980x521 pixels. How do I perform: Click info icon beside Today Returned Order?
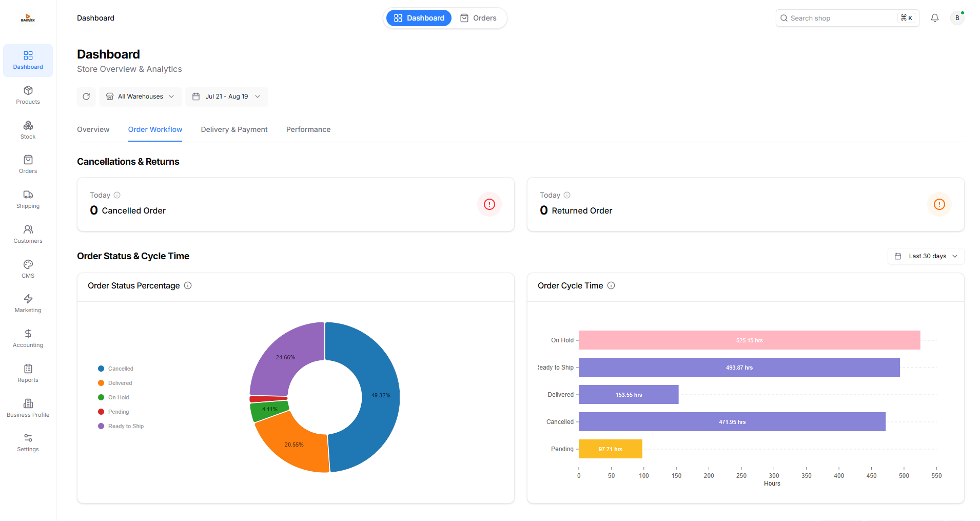567,195
